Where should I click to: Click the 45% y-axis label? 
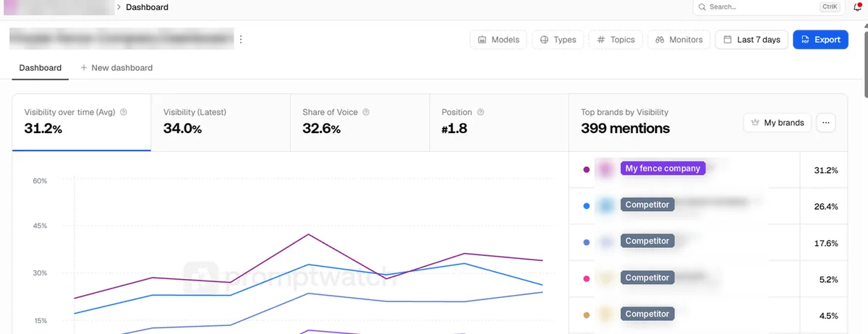40,226
